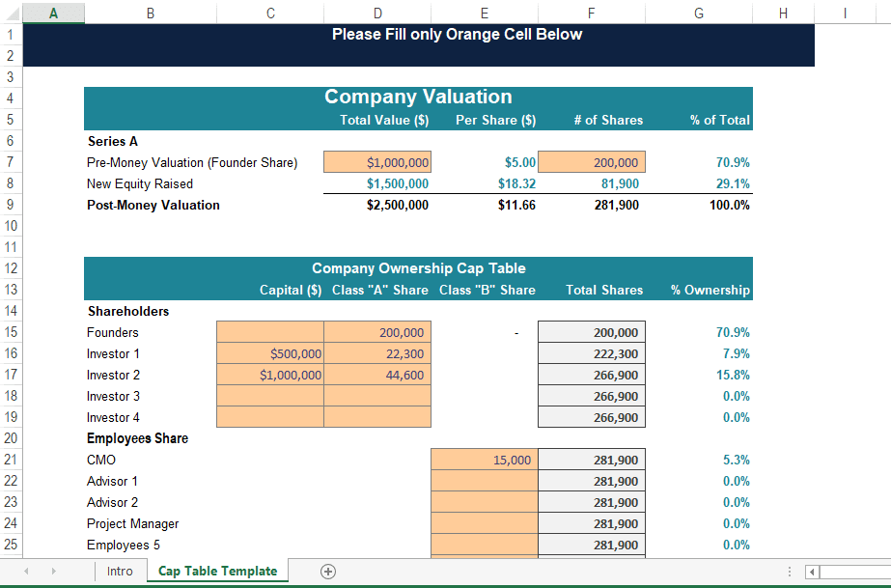Viewport: 891px width, 588px height.
Task: Open the sheet tab ellipsis options icon
Action: 790,571
